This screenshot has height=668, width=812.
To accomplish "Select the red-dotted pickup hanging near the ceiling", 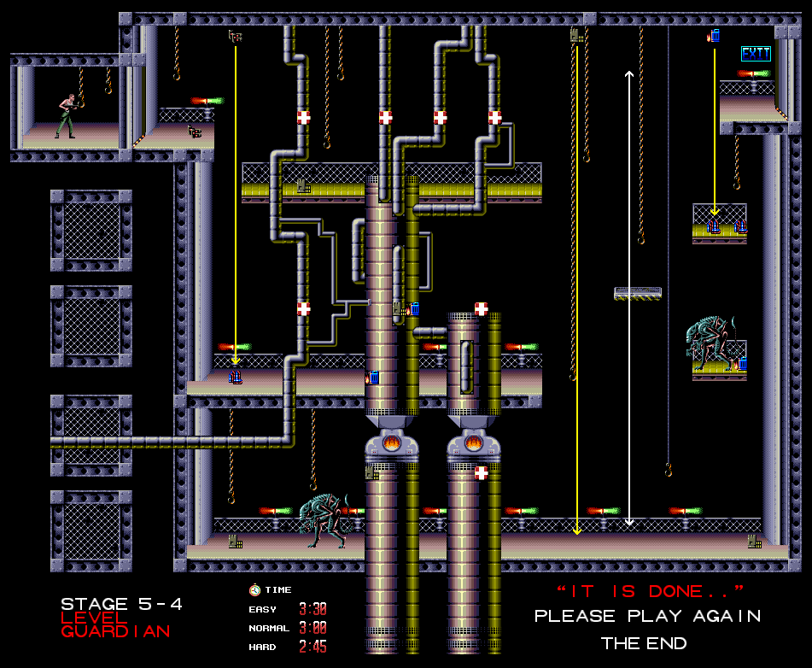I will [x=236, y=36].
